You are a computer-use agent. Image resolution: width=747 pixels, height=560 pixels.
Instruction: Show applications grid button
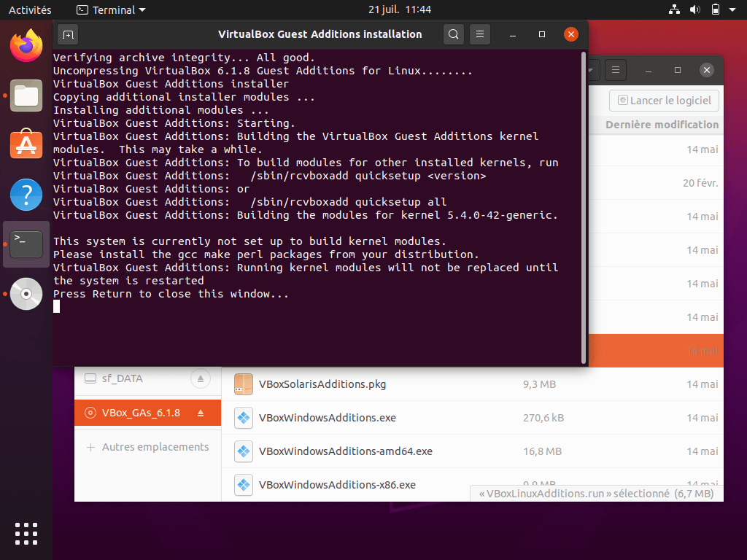pyautogui.click(x=26, y=533)
